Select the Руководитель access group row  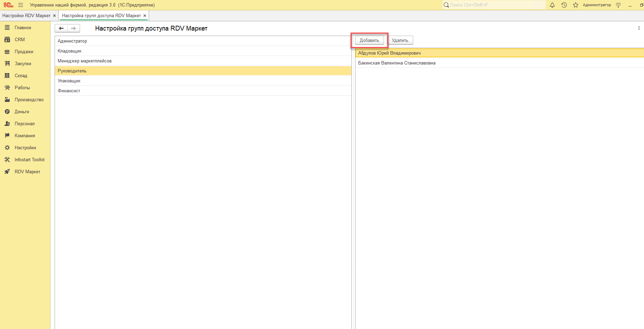pos(203,71)
